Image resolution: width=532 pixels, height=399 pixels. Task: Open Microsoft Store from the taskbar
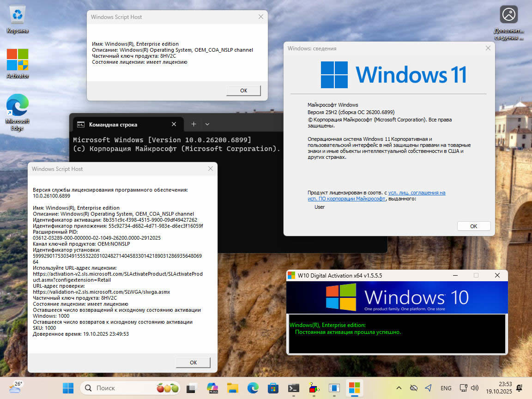[x=273, y=388]
